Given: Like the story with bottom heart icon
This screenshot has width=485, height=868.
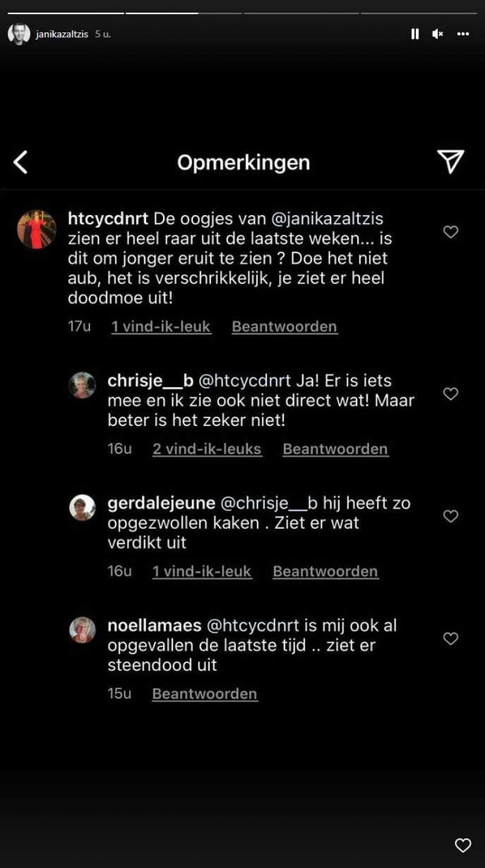Looking at the screenshot, I should (463, 846).
